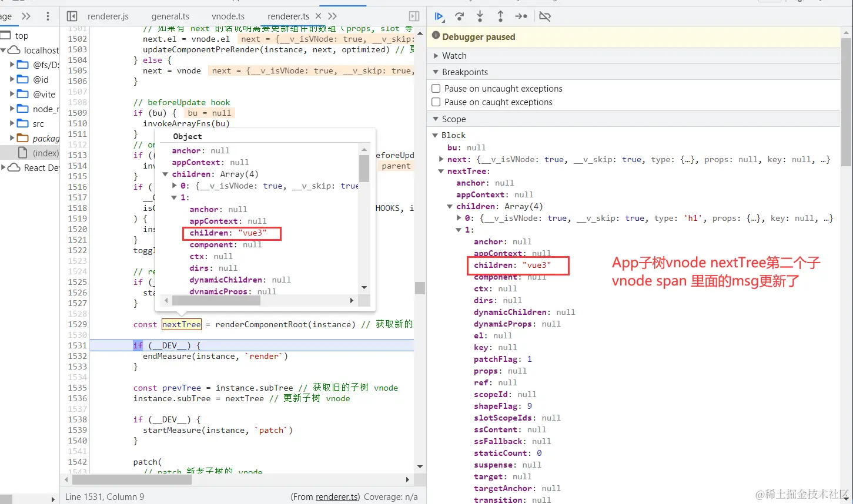Click patchFlag: 1 in Scope

click(503, 359)
